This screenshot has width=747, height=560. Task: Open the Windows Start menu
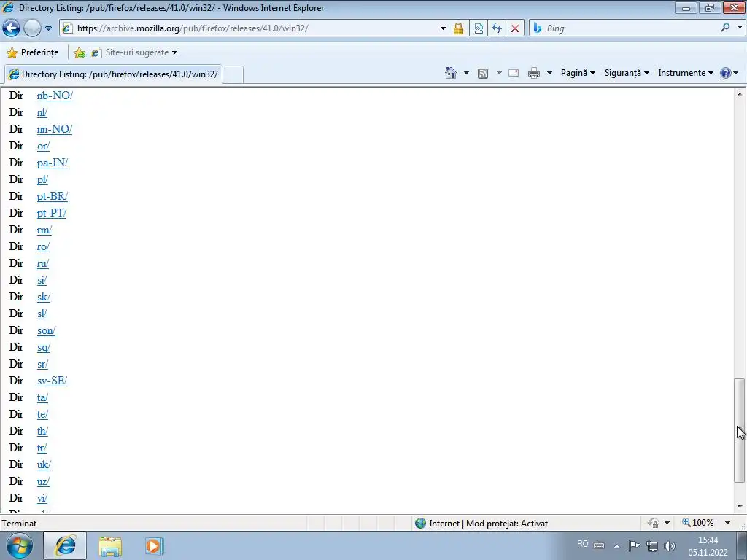[x=20, y=545]
